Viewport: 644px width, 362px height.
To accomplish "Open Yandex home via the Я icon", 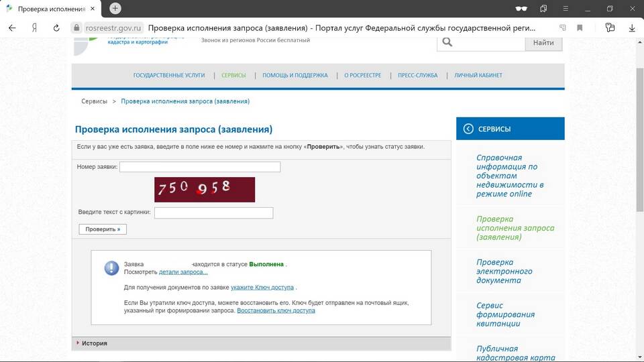I will [x=34, y=28].
